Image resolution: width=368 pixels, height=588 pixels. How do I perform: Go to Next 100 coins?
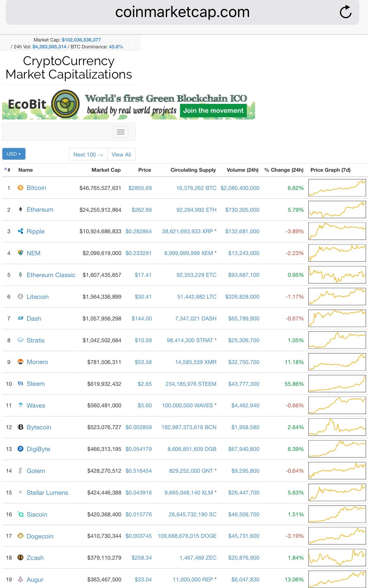click(88, 154)
